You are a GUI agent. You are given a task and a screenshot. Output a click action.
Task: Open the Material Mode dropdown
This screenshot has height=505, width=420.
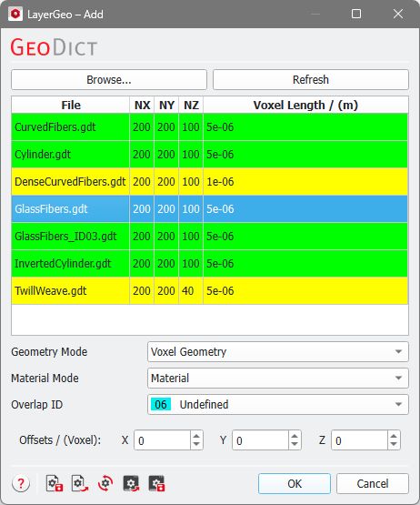point(278,379)
